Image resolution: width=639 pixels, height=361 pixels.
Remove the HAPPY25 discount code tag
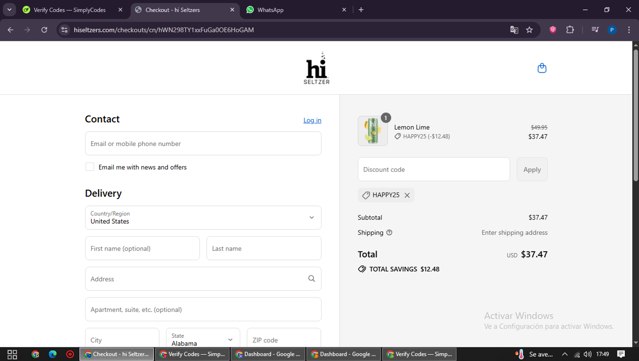coord(407,195)
